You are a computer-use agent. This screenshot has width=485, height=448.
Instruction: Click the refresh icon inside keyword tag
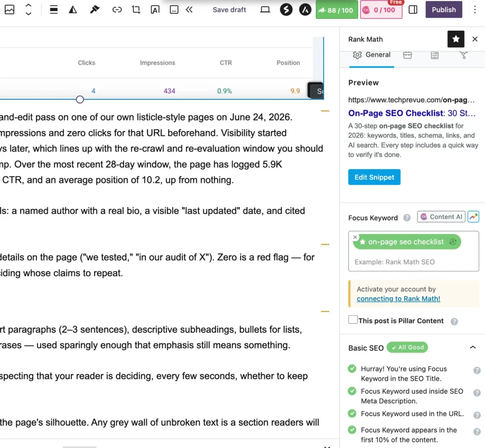point(453,242)
